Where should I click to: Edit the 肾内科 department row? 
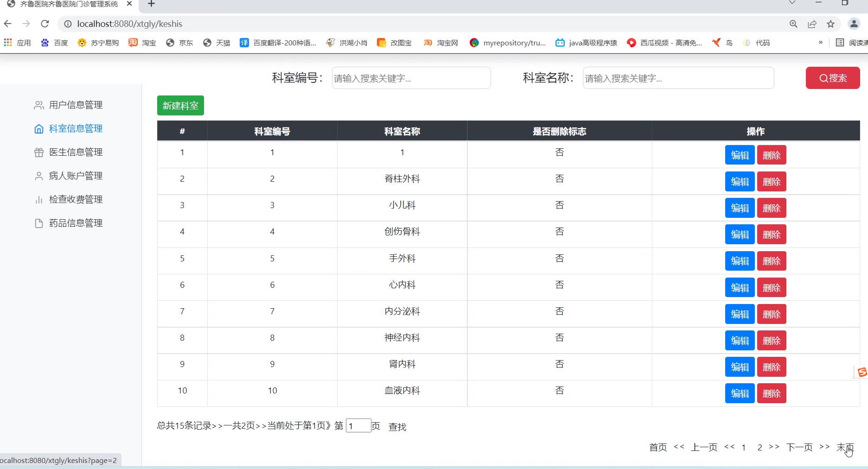[740, 367]
